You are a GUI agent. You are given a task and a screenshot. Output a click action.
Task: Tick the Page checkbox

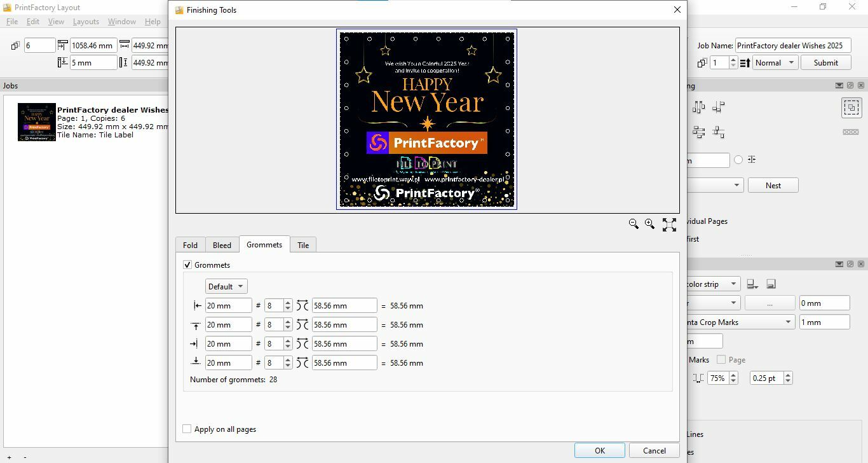721,359
